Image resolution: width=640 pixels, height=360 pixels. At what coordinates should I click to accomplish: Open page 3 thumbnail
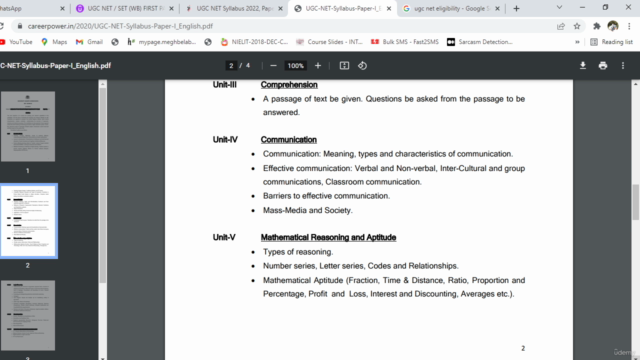[x=28, y=315]
